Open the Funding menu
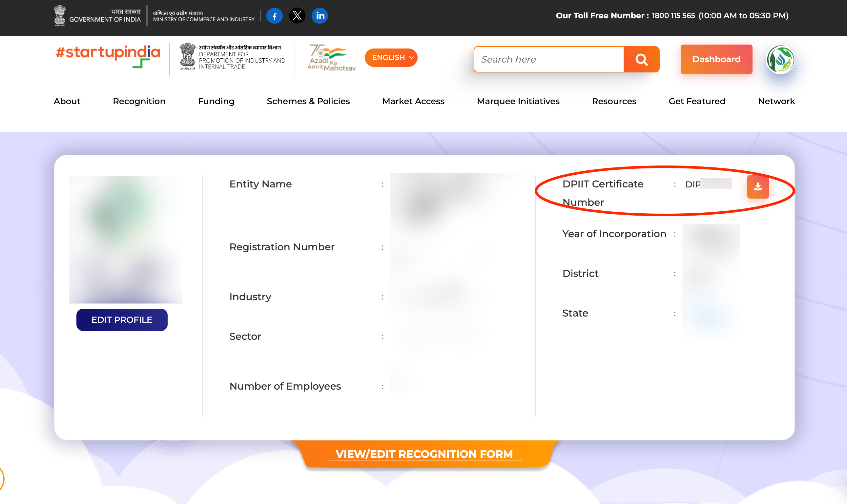This screenshot has height=504, width=847. click(216, 101)
